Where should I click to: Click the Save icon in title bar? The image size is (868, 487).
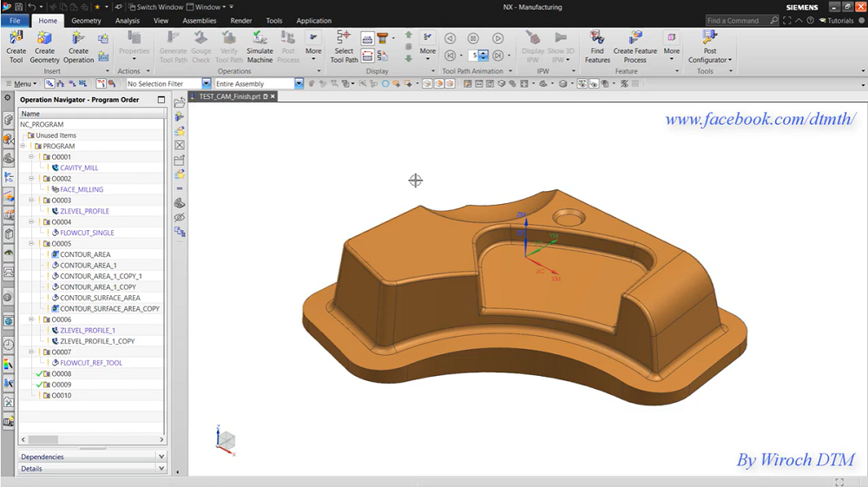pos(18,7)
